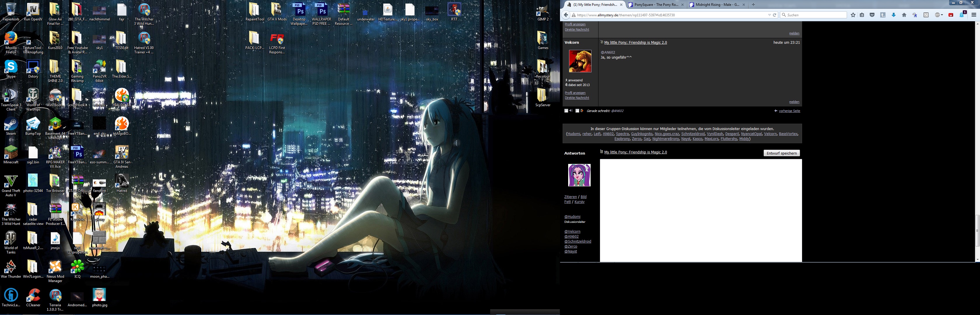Click the Adblock Plus ABP icon

[938, 15]
